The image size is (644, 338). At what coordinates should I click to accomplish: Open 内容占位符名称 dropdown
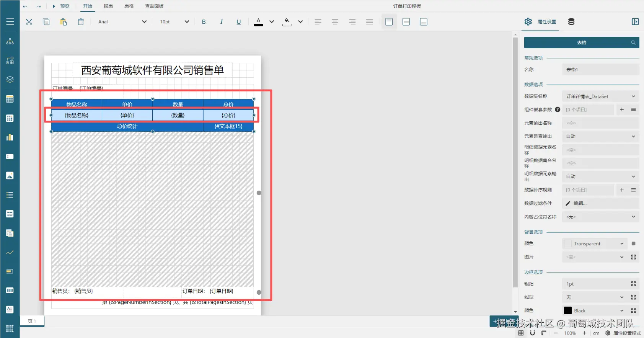point(601,217)
